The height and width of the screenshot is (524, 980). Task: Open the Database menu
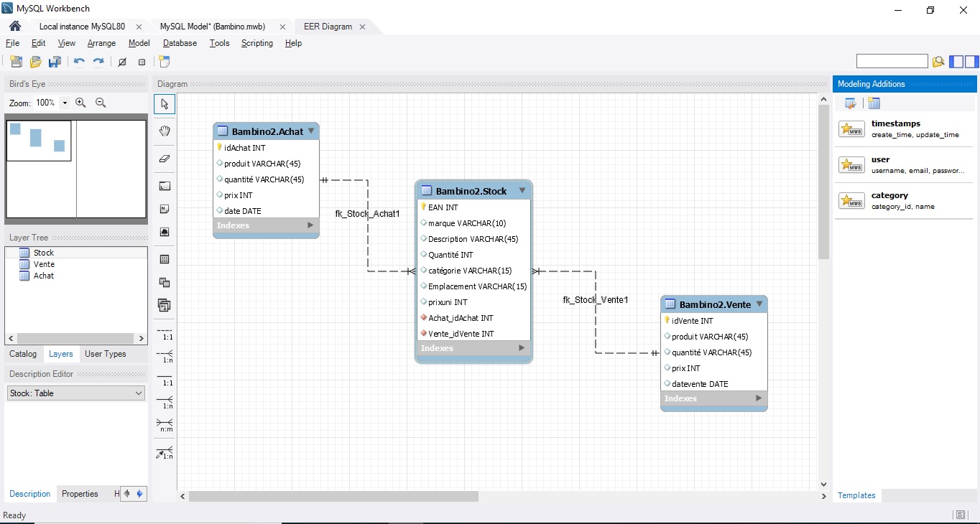click(180, 43)
